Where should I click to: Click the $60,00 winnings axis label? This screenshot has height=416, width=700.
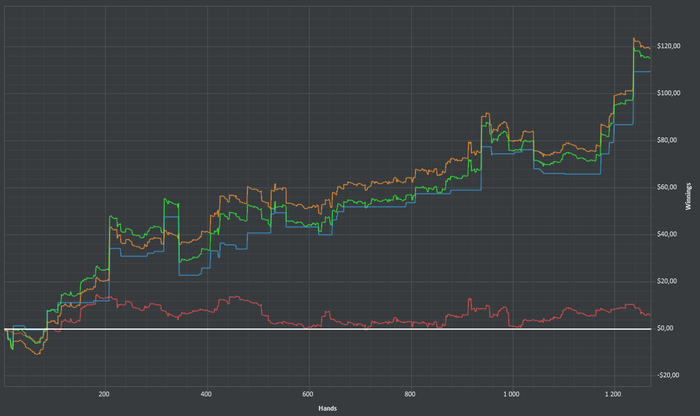tap(667, 187)
